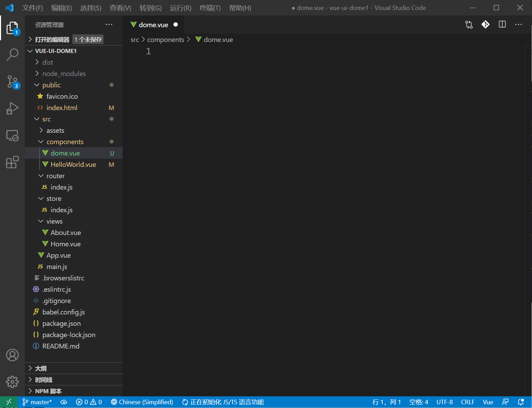Open the Source Control view
This screenshot has height=408, width=532.
pos(12,82)
